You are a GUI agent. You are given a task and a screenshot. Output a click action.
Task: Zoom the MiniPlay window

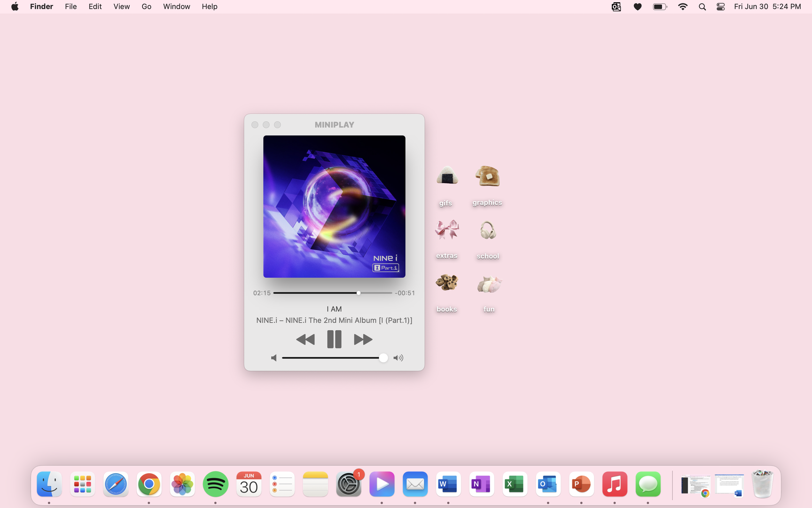pyautogui.click(x=277, y=125)
